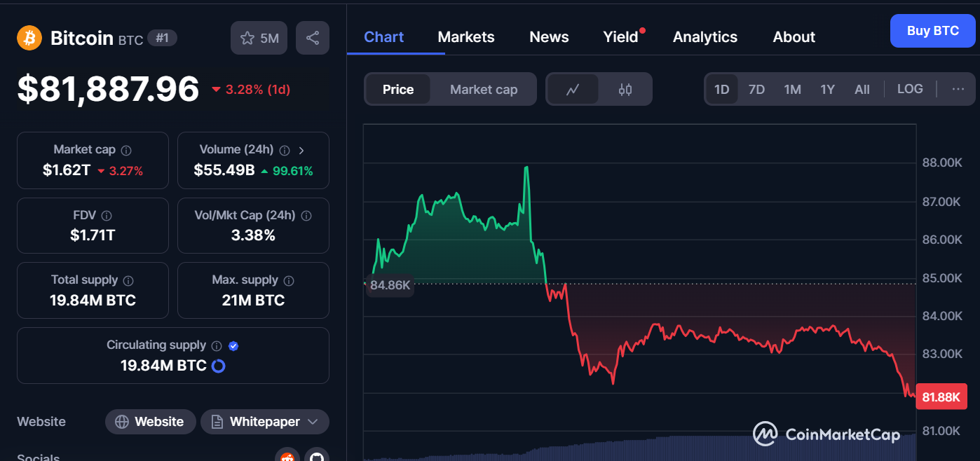
Task: Click Max. supply info icon
Action: pyautogui.click(x=289, y=280)
